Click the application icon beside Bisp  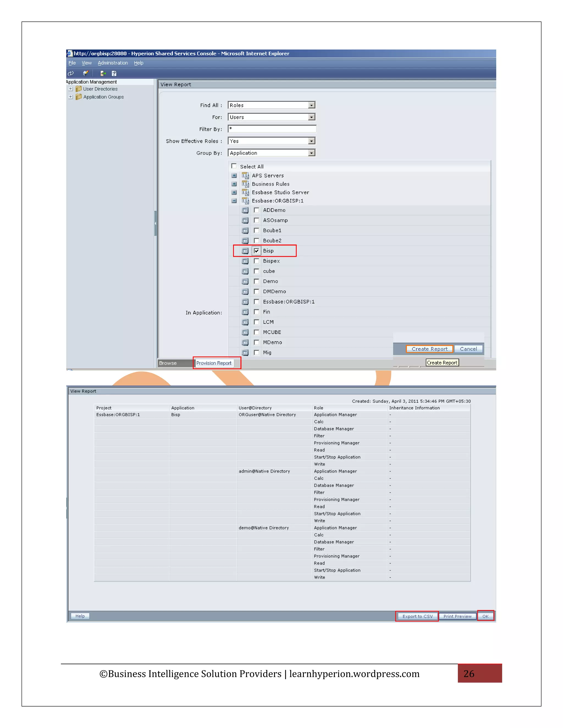coord(245,251)
